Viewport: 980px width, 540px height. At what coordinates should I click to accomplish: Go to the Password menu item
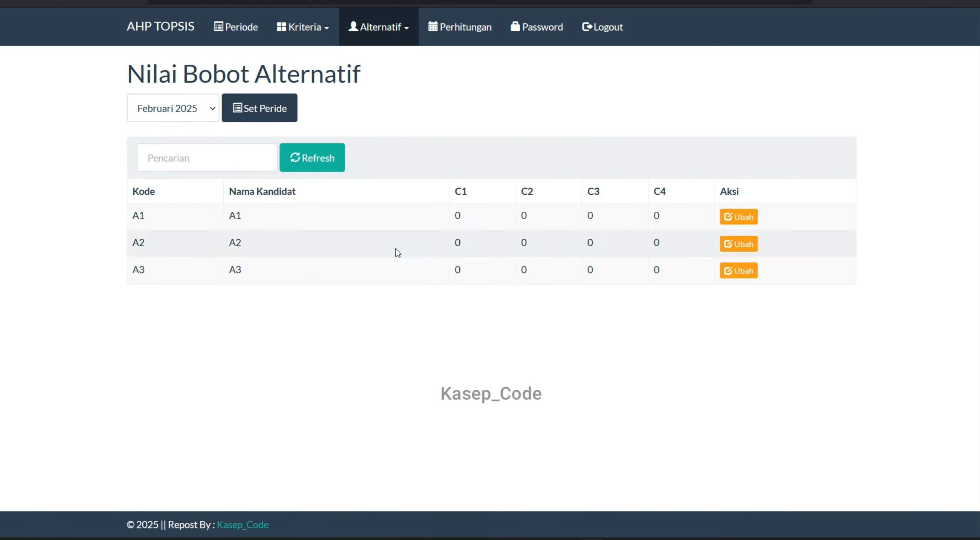pyautogui.click(x=537, y=27)
